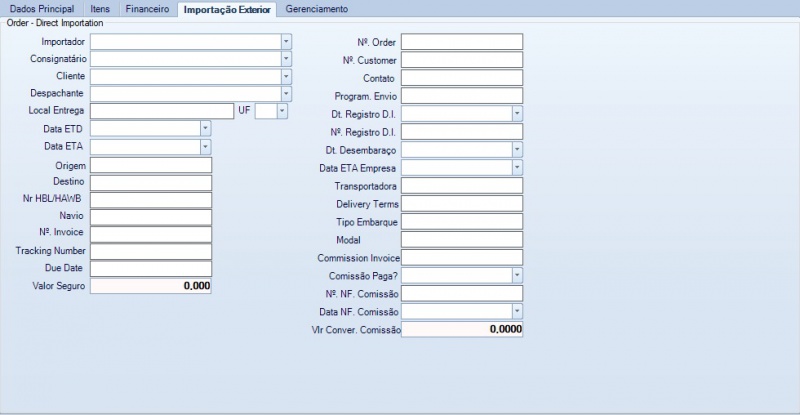
Task: Open the Data ETD date picker
Action: 205,128
